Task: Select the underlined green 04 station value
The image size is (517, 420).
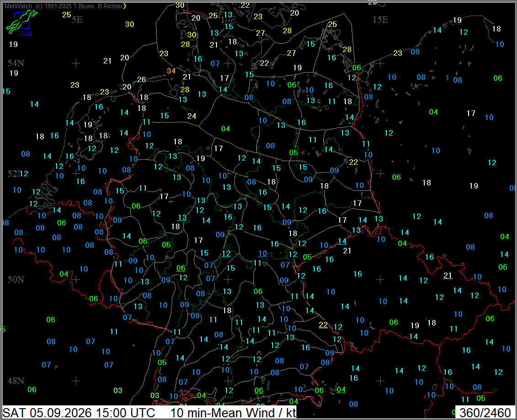Action: (x=341, y=390)
